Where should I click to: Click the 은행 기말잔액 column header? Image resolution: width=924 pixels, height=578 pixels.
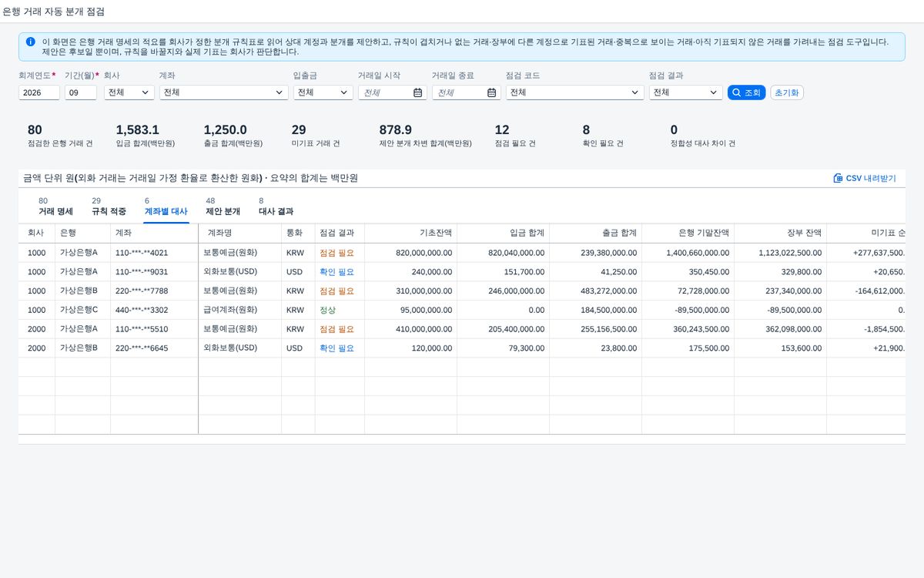tap(688, 233)
